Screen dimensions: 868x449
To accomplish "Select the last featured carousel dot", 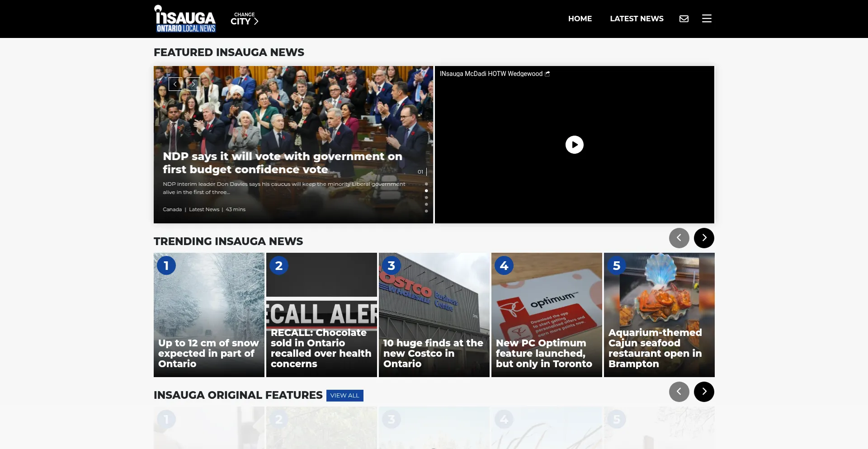I will (x=426, y=211).
